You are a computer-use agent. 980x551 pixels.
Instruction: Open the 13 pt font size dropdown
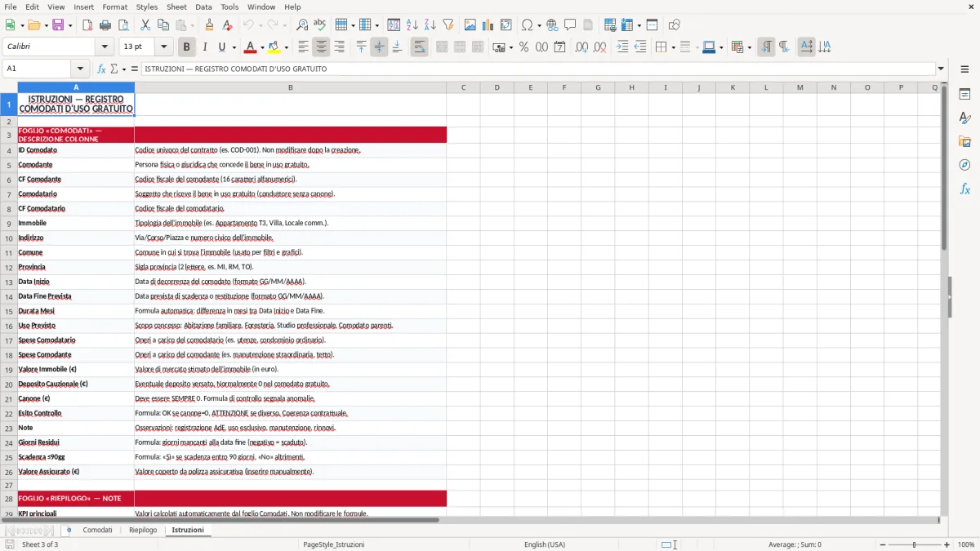pyautogui.click(x=163, y=47)
